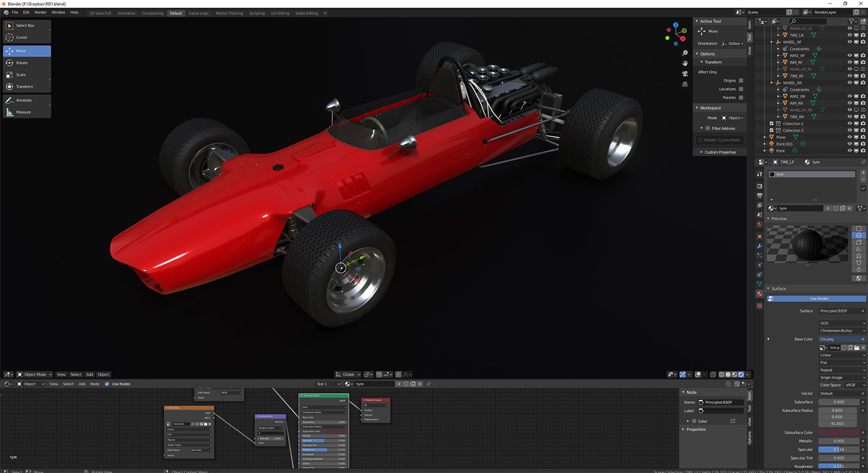Open Scene properties tab
Image resolution: width=868 pixels, height=473 pixels.
(759, 215)
